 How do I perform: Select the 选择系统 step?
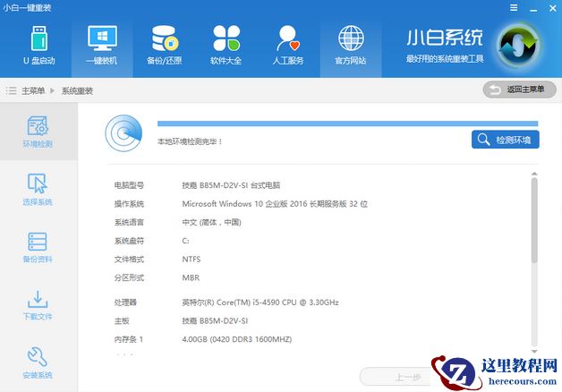pos(38,190)
